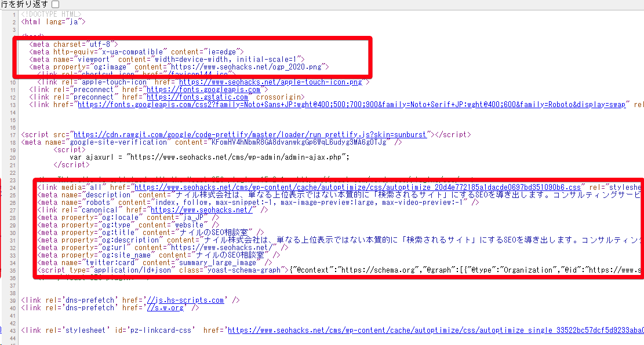Click the var ajaxurl script line
Image resolution: width=644 pixels, height=345 pixels.
click(209, 157)
